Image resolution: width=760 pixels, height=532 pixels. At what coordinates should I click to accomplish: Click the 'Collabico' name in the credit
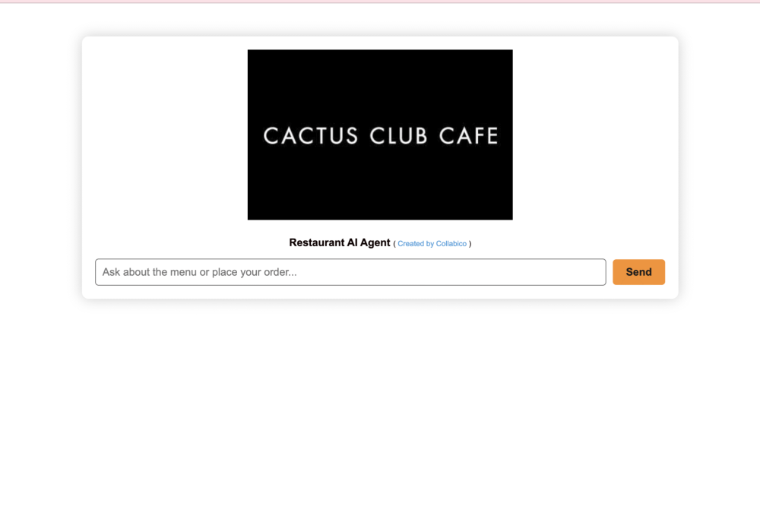click(x=451, y=244)
